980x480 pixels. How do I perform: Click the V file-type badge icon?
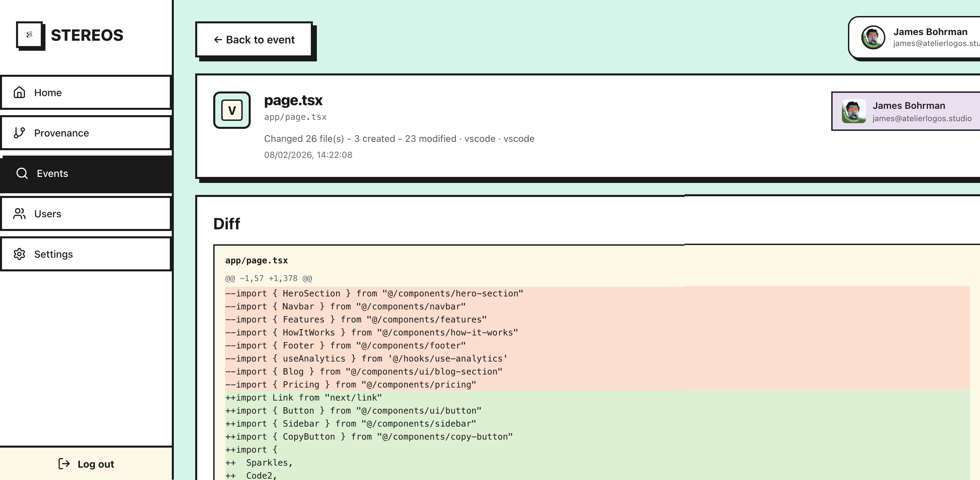[232, 110]
